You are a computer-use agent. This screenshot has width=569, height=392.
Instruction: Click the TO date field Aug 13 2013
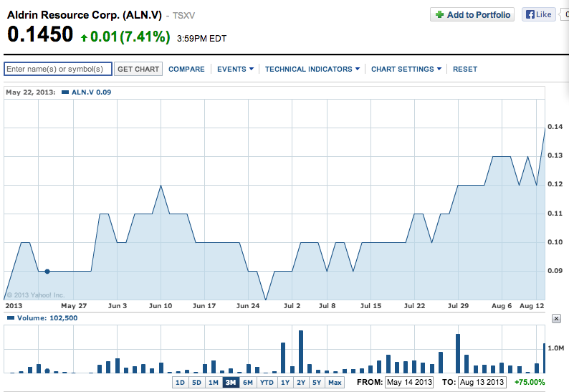point(482,382)
